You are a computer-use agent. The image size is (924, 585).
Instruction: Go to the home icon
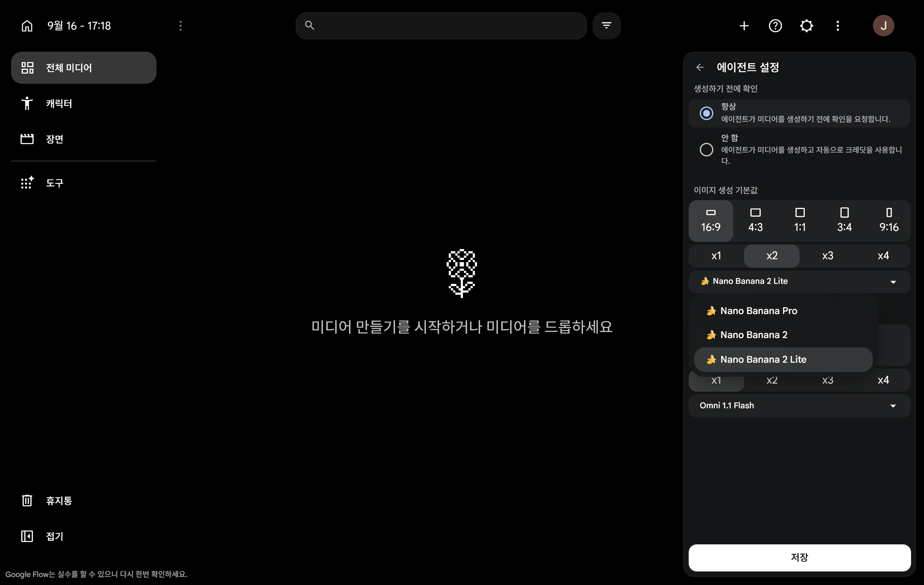(27, 26)
